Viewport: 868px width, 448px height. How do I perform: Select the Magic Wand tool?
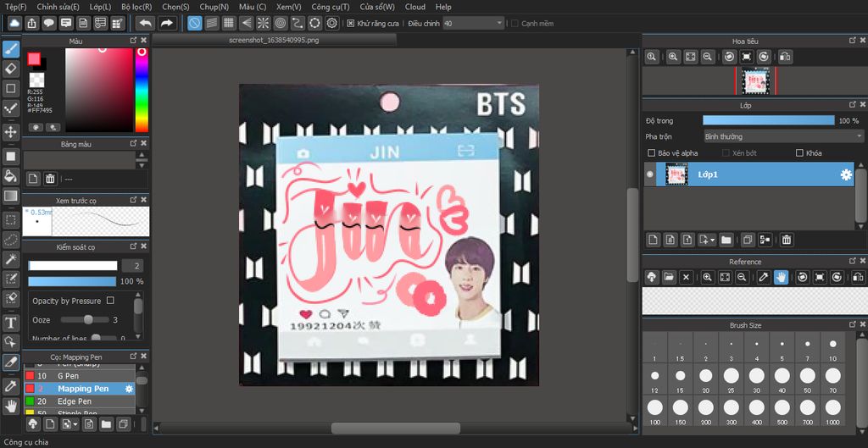click(10, 259)
